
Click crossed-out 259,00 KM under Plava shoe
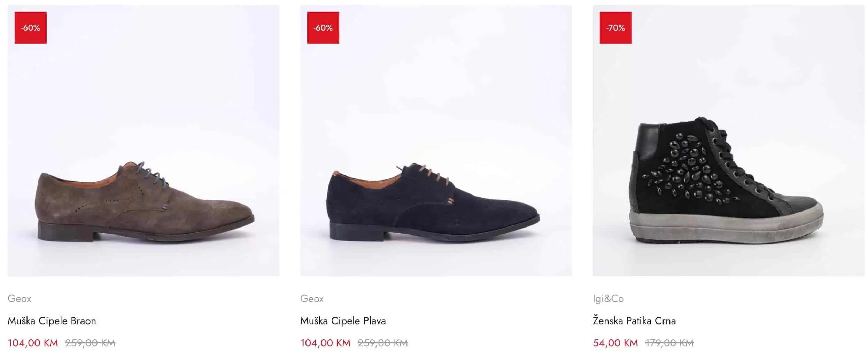[x=383, y=343]
